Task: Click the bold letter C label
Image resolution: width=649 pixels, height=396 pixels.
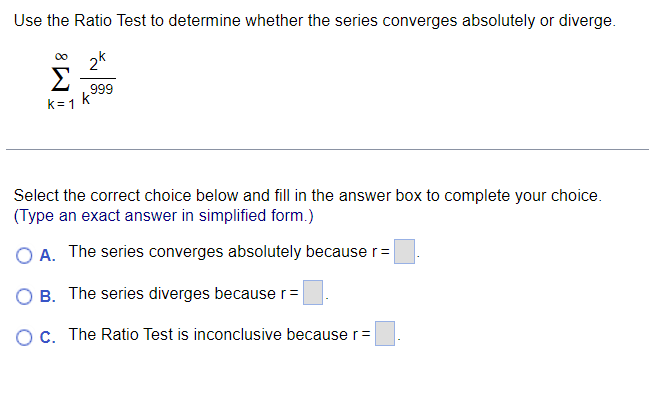Action: [x=48, y=337]
